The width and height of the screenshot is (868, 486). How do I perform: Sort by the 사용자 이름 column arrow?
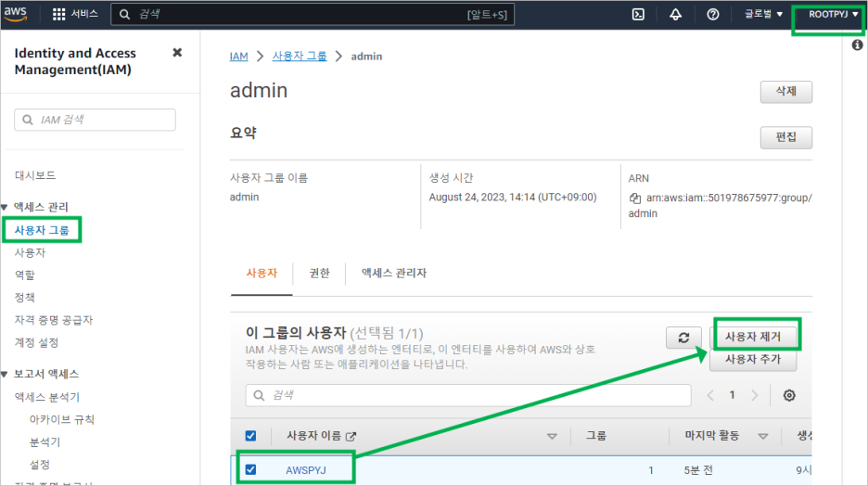552,436
